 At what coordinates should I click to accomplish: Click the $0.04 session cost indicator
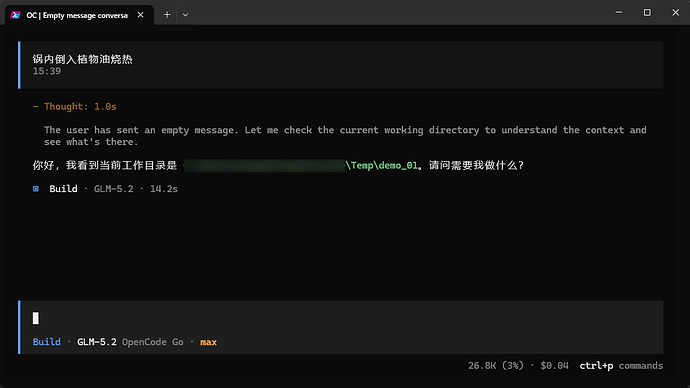point(554,366)
